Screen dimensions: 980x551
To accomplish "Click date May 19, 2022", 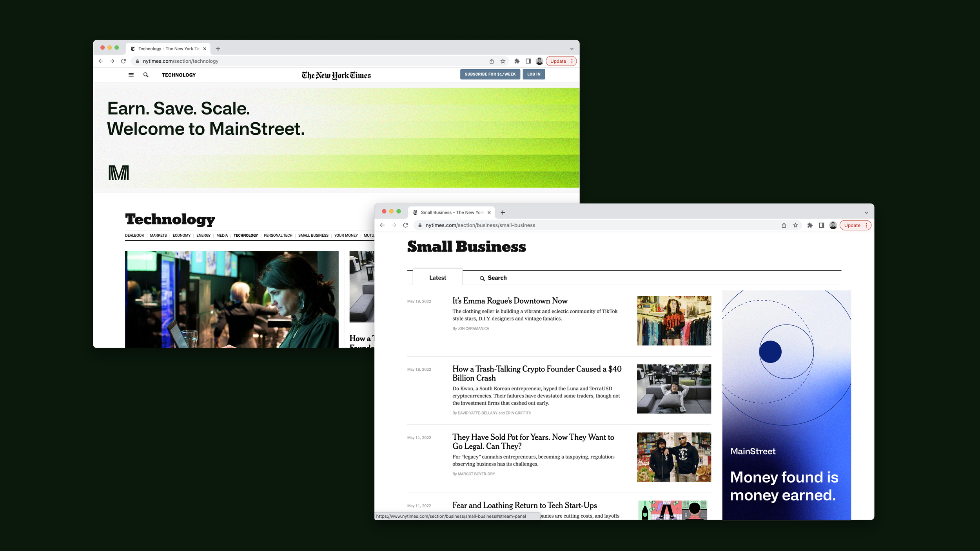I will click(419, 301).
